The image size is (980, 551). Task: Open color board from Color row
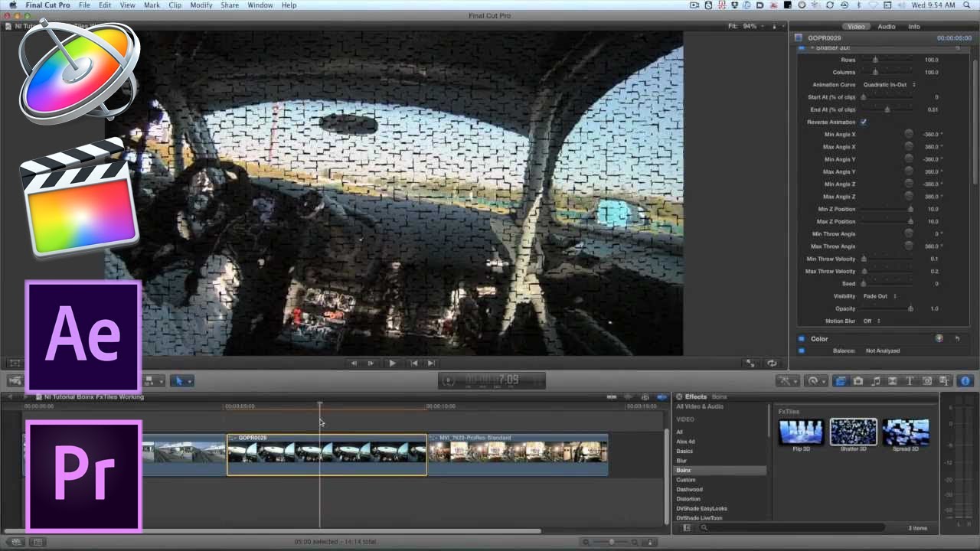939,338
